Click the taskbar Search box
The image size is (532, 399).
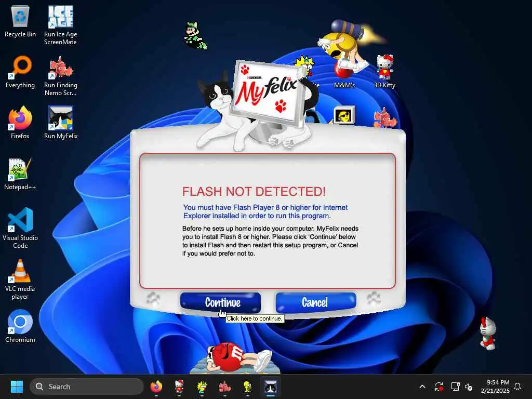tap(87, 387)
